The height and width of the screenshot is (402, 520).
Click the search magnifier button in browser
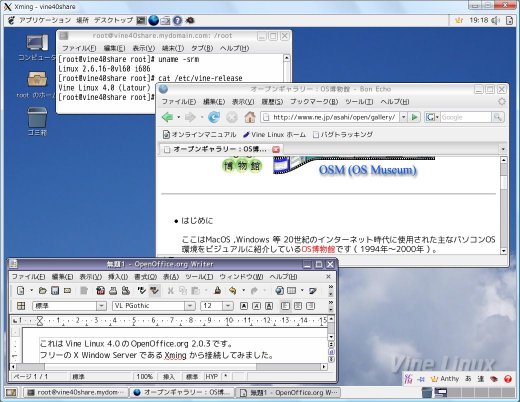pos(497,117)
